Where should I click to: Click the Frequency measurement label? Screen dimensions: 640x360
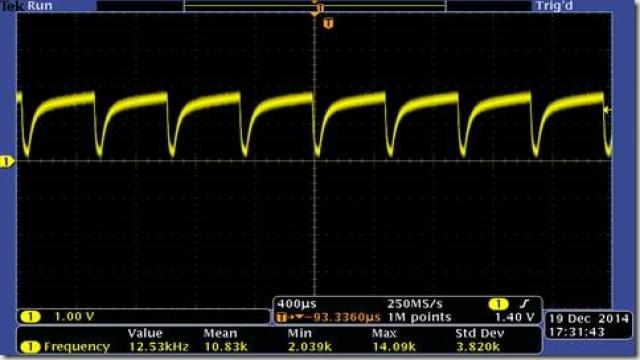[x=77, y=347]
